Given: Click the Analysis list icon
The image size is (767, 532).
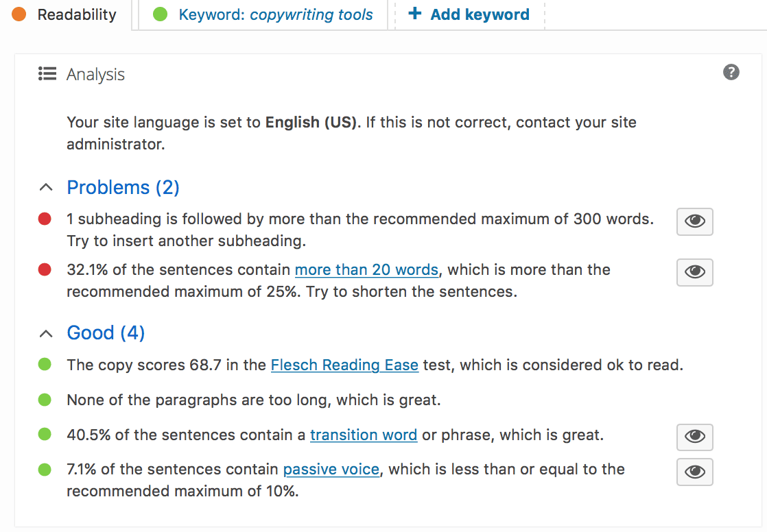Looking at the screenshot, I should [47, 74].
